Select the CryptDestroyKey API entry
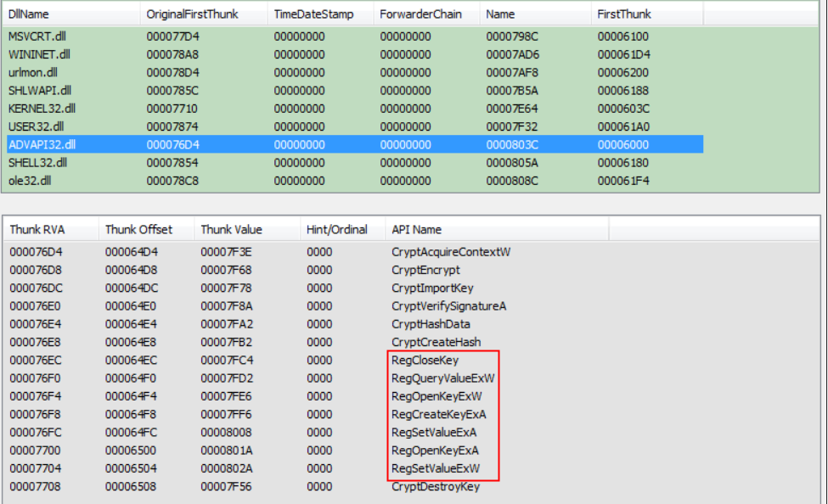 (436, 486)
